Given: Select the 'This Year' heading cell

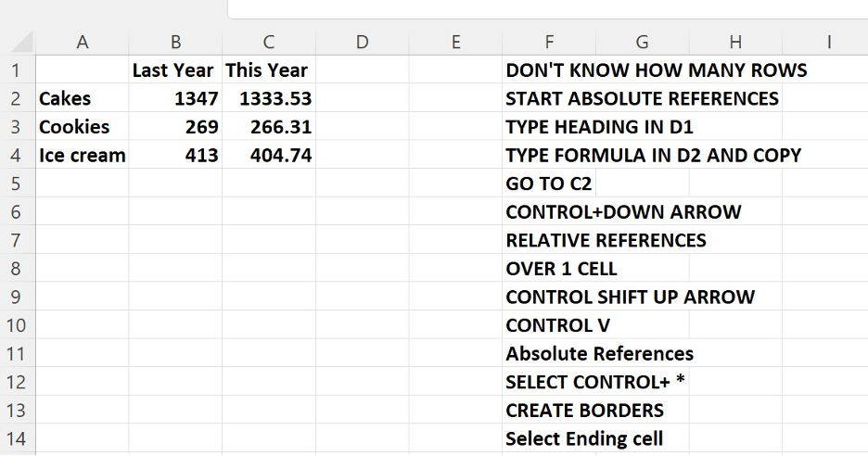Looking at the screenshot, I should click(268, 70).
